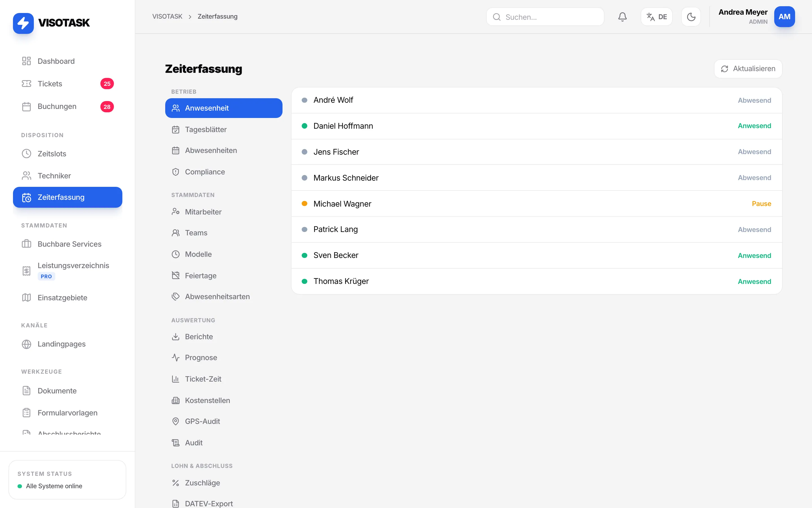Click the Teams group icon

point(175,233)
